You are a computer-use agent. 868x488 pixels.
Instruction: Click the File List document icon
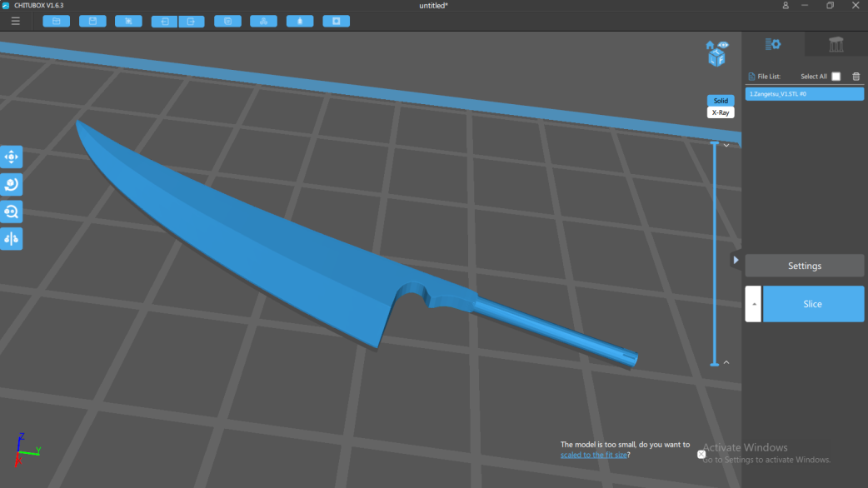751,77
